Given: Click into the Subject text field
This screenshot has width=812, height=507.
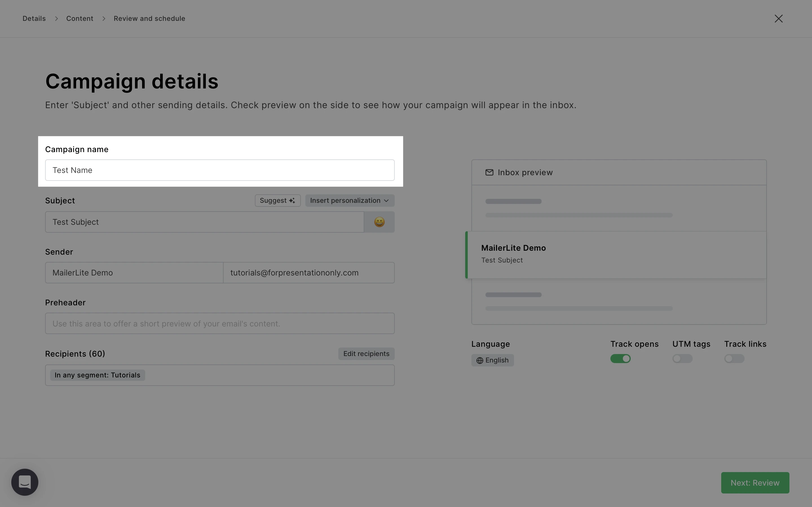Looking at the screenshot, I should point(204,222).
